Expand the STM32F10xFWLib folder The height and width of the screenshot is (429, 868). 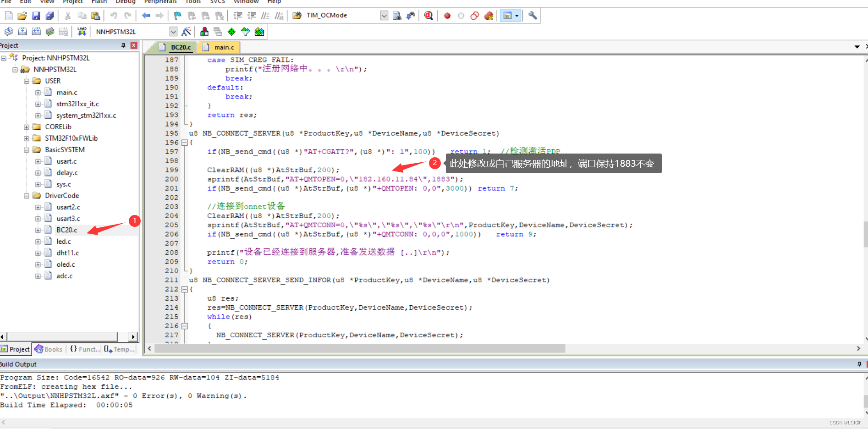click(x=27, y=138)
